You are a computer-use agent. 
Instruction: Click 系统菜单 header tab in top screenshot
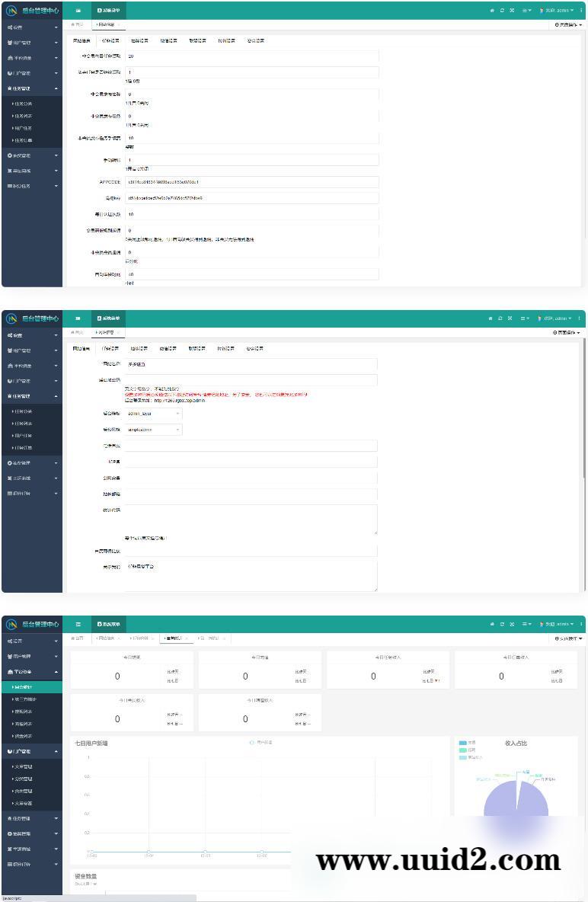[x=108, y=11]
